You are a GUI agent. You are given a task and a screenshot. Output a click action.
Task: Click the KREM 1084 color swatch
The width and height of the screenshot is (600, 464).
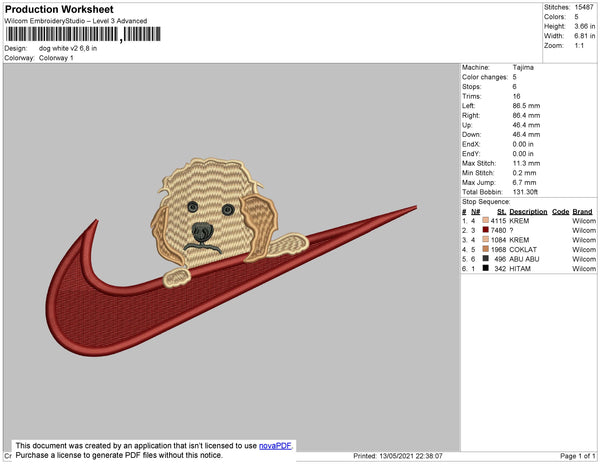click(486, 239)
